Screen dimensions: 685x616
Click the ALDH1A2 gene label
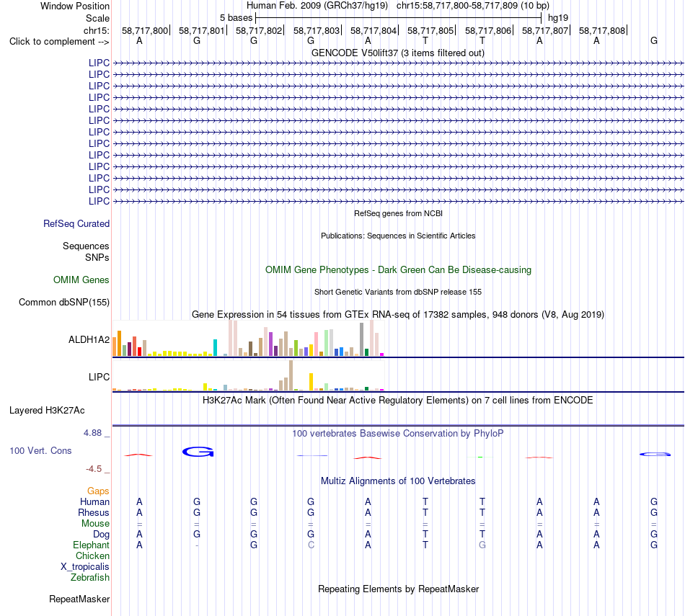coord(89,339)
